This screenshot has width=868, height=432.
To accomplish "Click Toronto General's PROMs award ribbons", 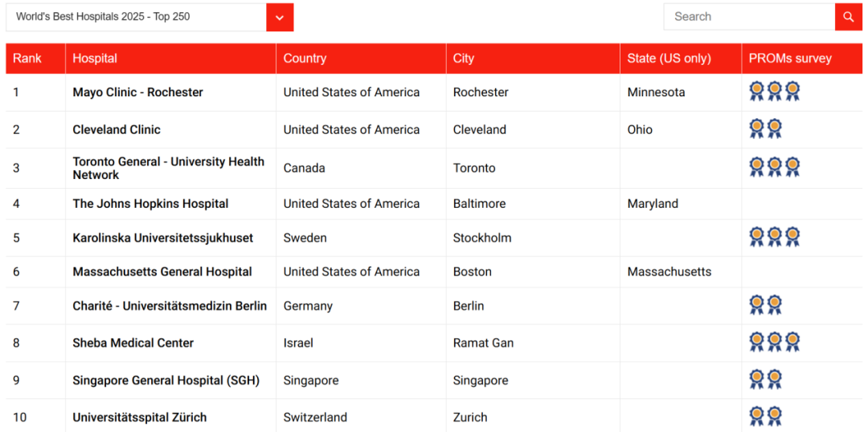I will (x=774, y=167).
